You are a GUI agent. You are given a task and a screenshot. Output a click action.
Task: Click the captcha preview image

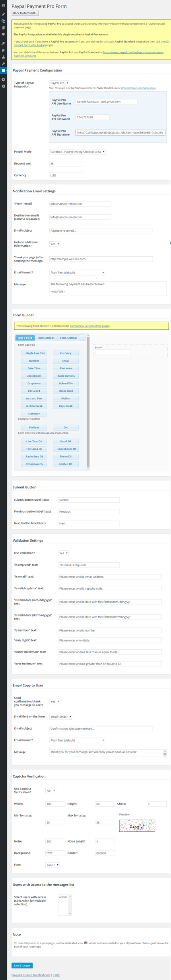[x=137, y=825]
